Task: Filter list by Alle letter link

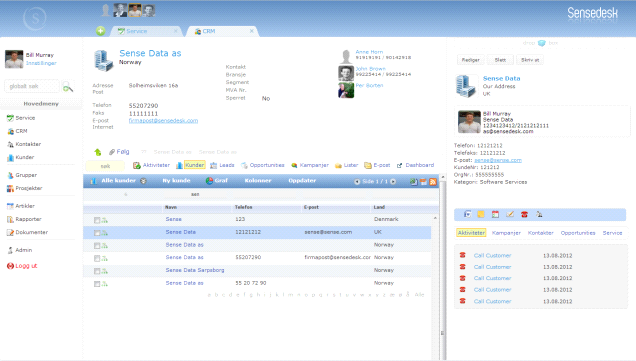Action: click(419, 294)
